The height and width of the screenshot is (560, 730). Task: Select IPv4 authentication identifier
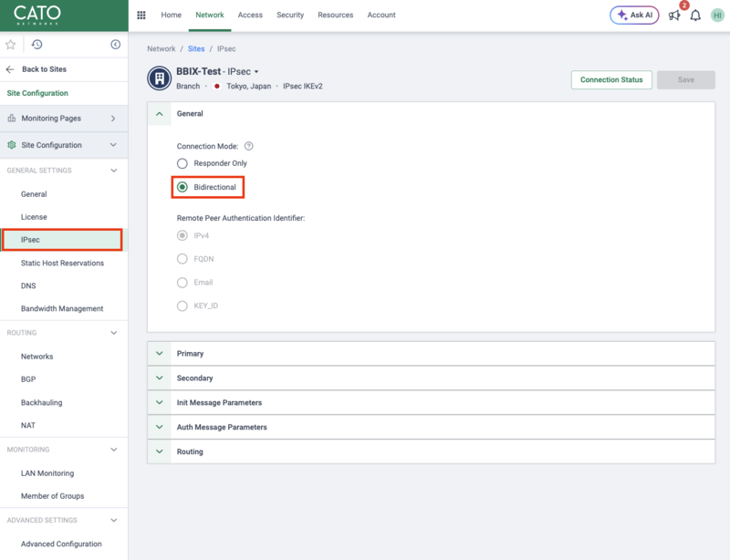pyautogui.click(x=182, y=235)
